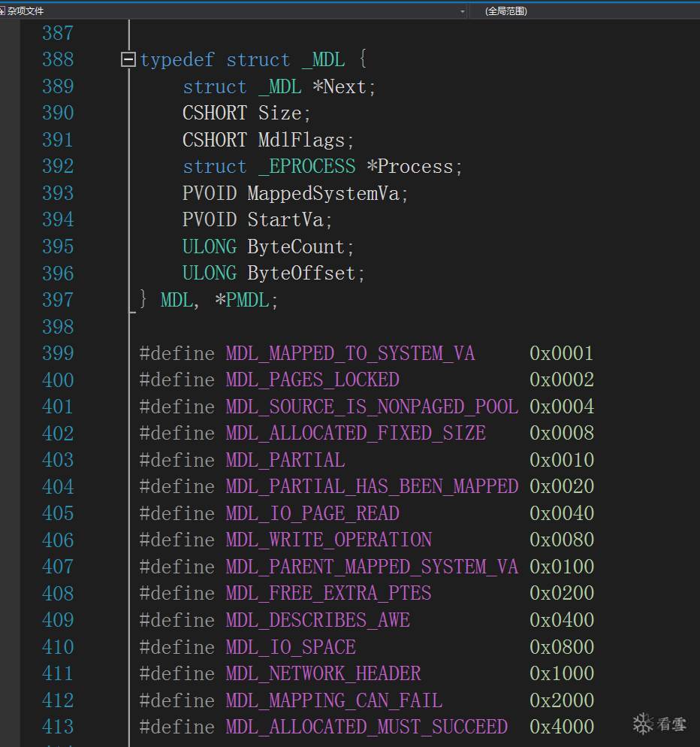Click MDL_PARENT_MAPPED_SYSTEM_VA macro name
Image resolution: width=700 pixels, height=747 pixels.
[x=372, y=567]
